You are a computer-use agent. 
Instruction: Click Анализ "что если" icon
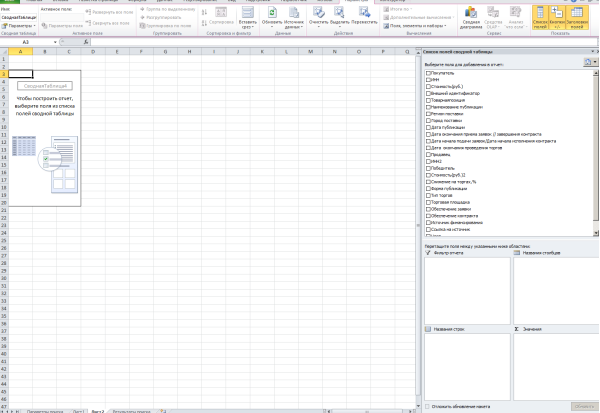coord(515,13)
